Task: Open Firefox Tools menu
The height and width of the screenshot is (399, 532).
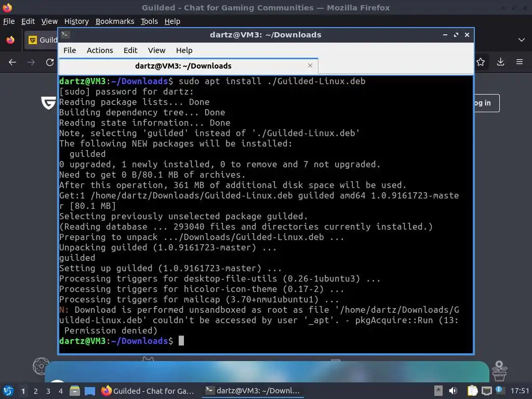Action: click(x=149, y=21)
